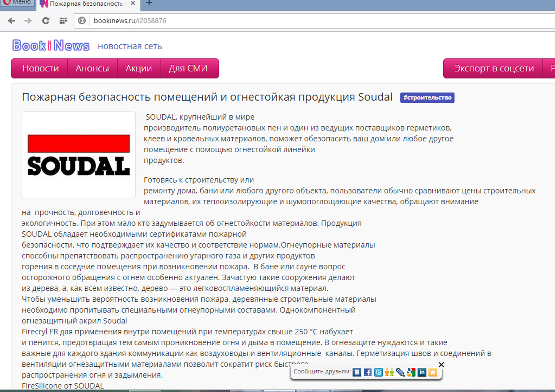Image resolution: width=555 pixels, height=392 pixels.
Task: Share the article on Google
Action: coord(411,372)
